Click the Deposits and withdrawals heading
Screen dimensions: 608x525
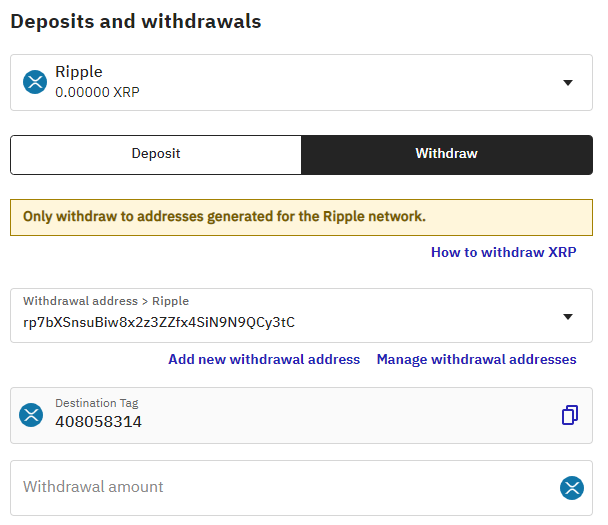tap(136, 21)
